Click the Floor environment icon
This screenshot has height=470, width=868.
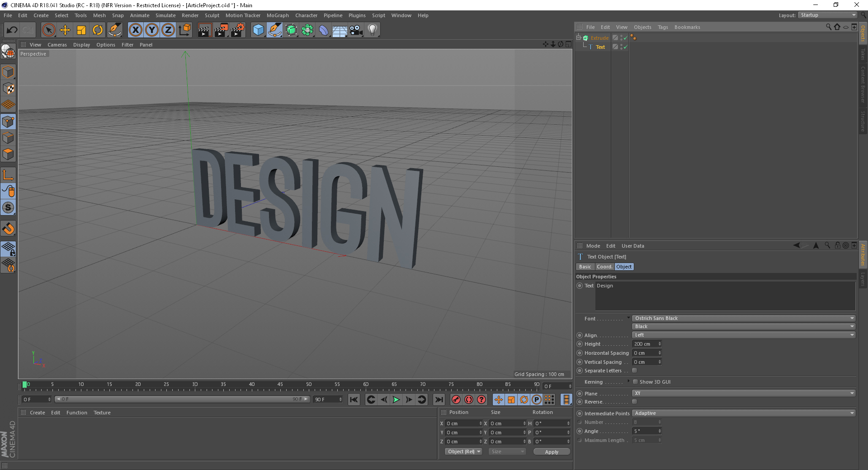pos(340,30)
